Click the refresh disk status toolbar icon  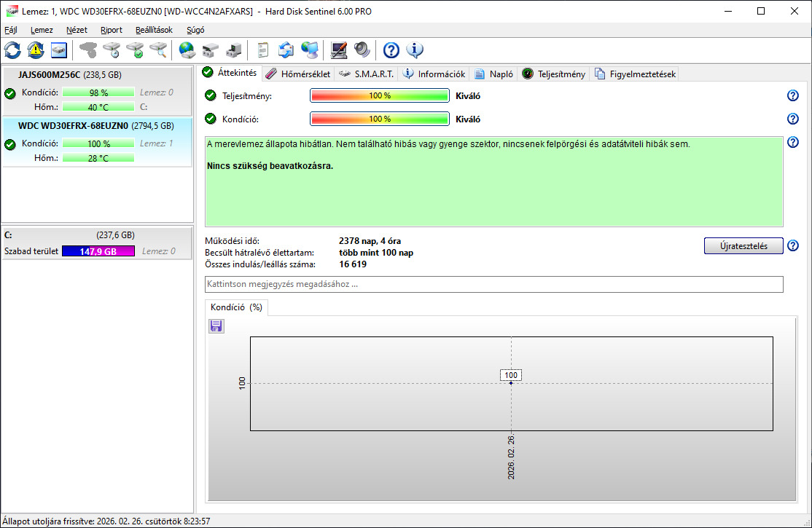tap(13, 50)
